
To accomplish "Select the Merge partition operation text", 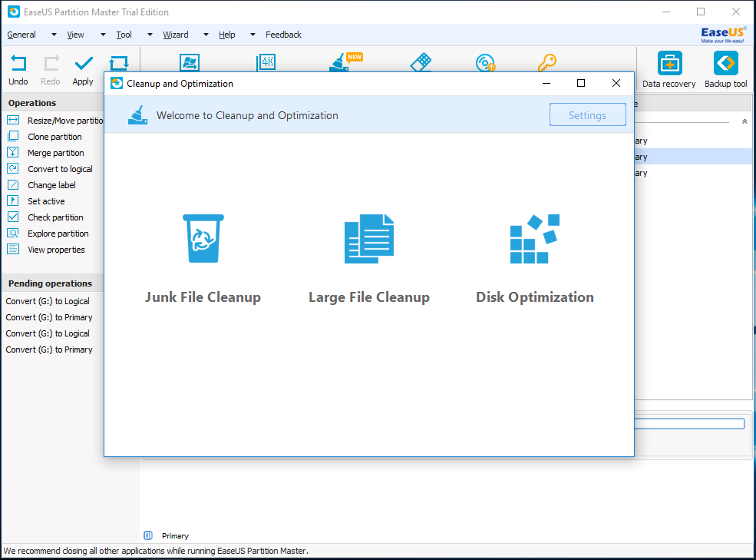I will point(56,153).
